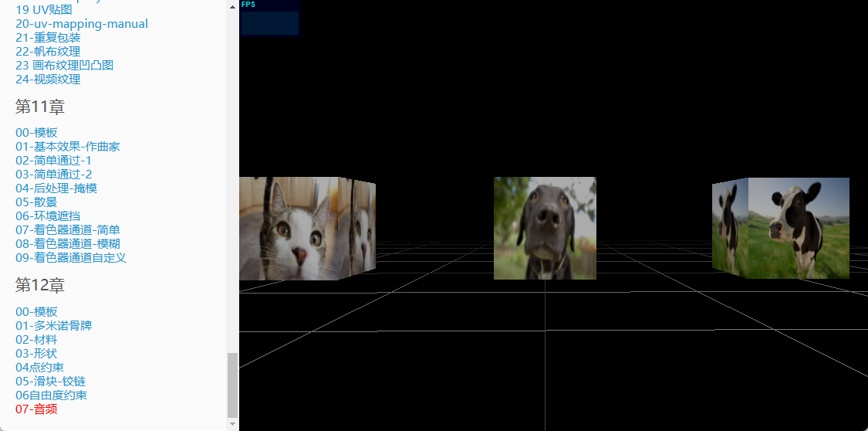Select the 09-着色器通道自定义 link
Image resolution: width=868 pixels, height=431 pixels.
click(70, 258)
